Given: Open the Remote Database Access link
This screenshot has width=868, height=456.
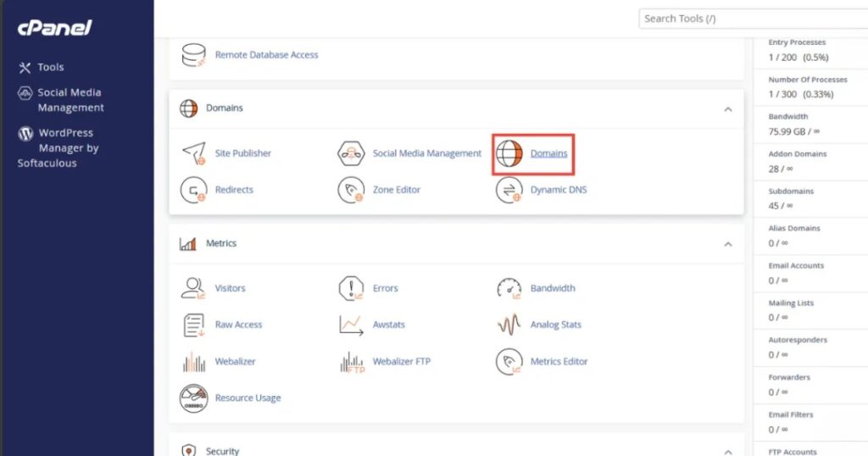Looking at the screenshot, I should pyautogui.click(x=266, y=55).
